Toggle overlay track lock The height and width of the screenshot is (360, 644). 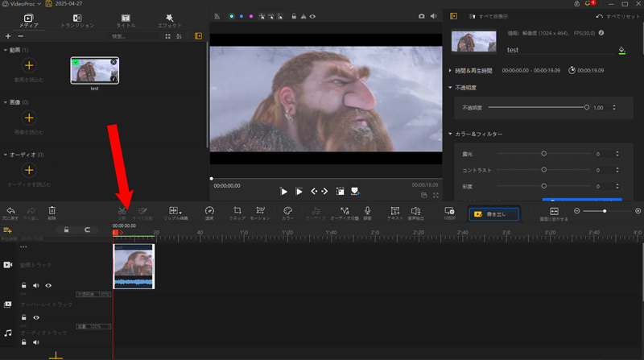coord(24,317)
